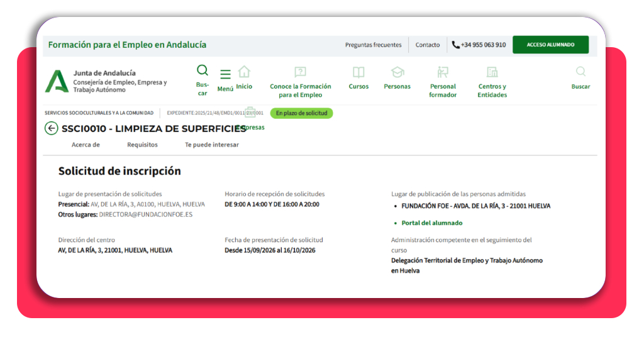Open the hamburger Menú icon
The width and height of the screenshot is (644, 337).
(225, 74)
